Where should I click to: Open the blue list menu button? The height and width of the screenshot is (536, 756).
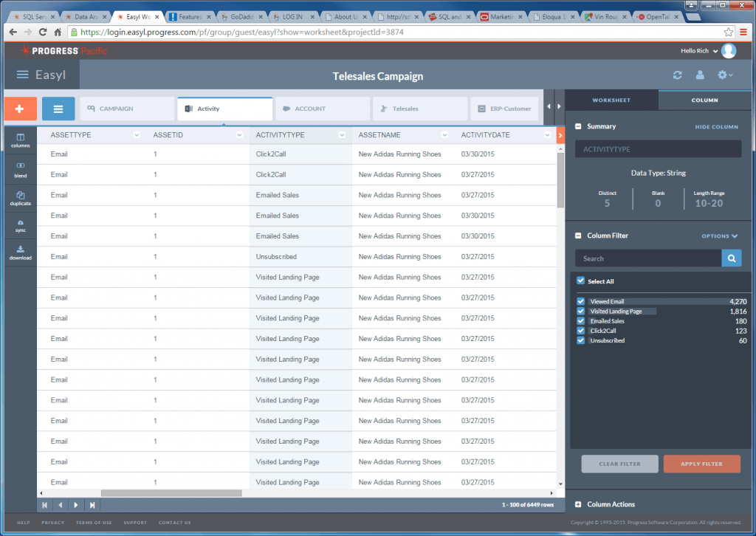[58, 109]
